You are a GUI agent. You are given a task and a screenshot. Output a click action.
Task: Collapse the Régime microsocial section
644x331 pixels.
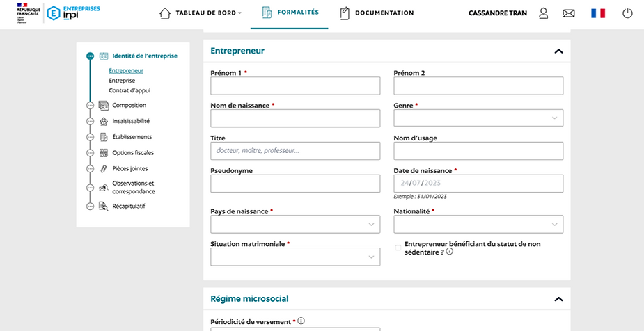click(x=558, y=299)
